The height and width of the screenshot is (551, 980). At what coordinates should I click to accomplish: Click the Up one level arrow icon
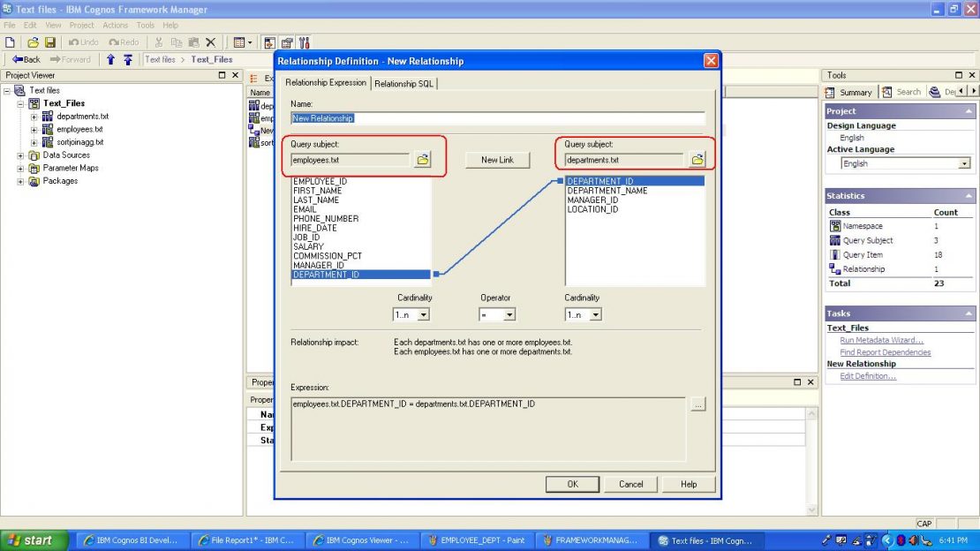[110, 59]
